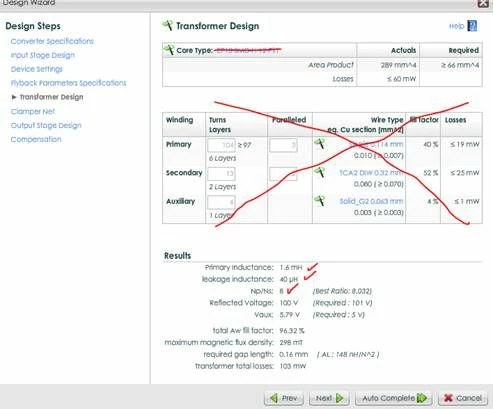This screenshot has height=409, width=493.
Task: Click the Primary paralleled input field
Action: 283,145
